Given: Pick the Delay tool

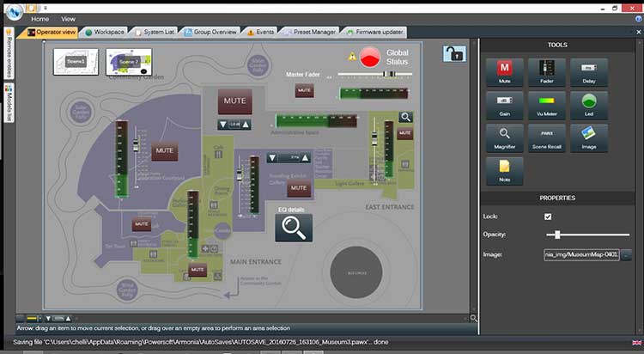Looking at the screenshot, I should click(589, 72).
